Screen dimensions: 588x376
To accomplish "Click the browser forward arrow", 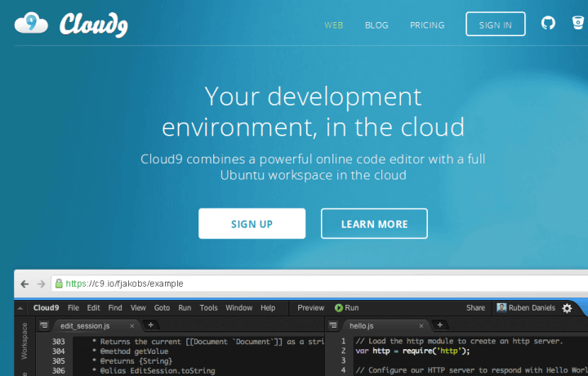I will (42, 284).
